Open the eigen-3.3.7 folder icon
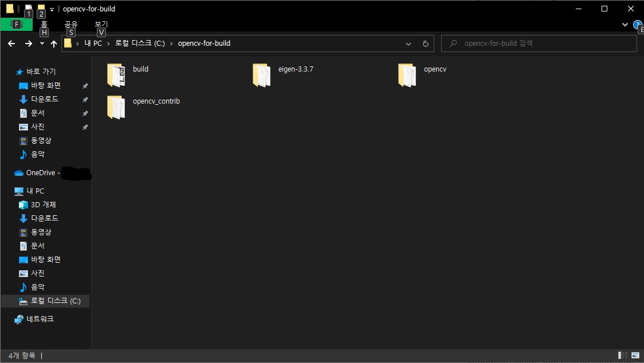 point(262,75)
